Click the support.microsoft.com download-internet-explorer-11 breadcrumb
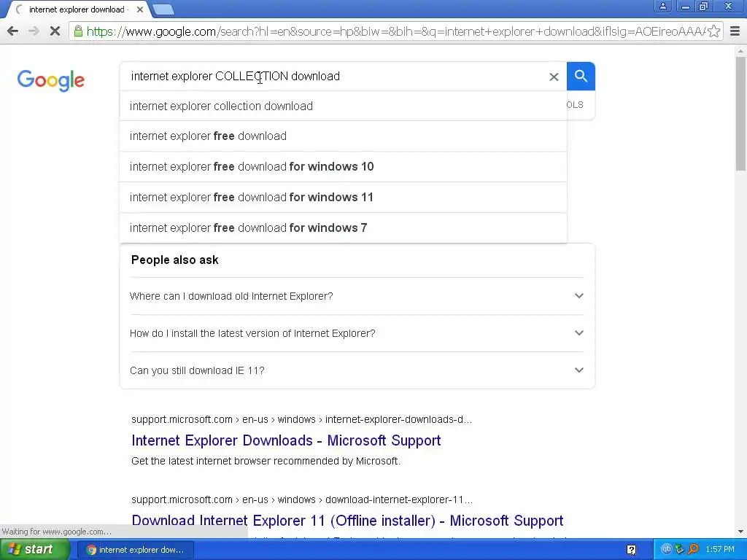The width and height of the screenshot is (747, 560). 302,499
